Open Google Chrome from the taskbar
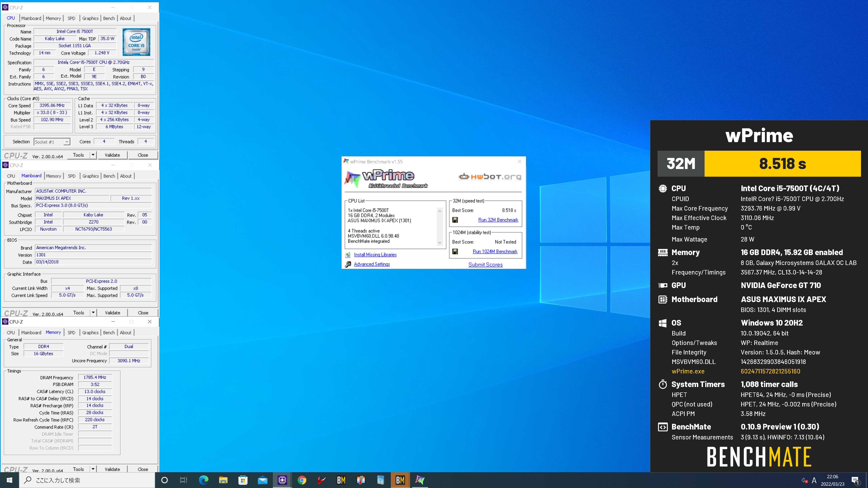Viewport: 868px width, 488px height. (302, 480)
